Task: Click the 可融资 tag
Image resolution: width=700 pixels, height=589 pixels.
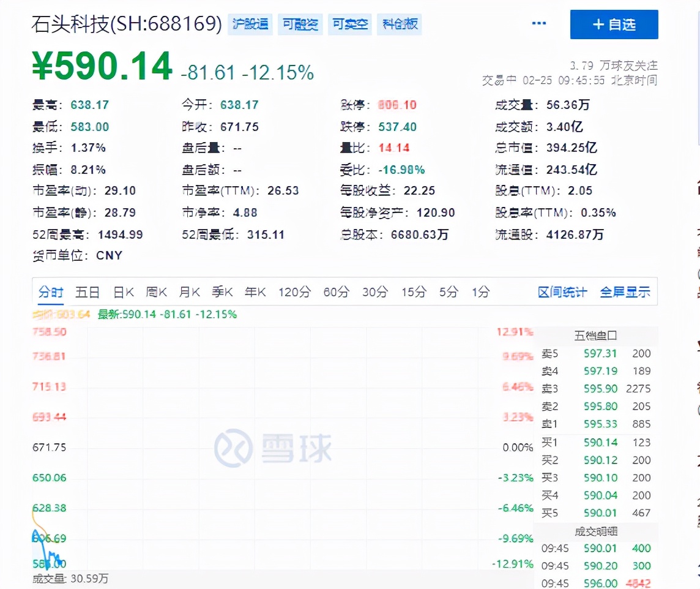Action: click(300, 24)
